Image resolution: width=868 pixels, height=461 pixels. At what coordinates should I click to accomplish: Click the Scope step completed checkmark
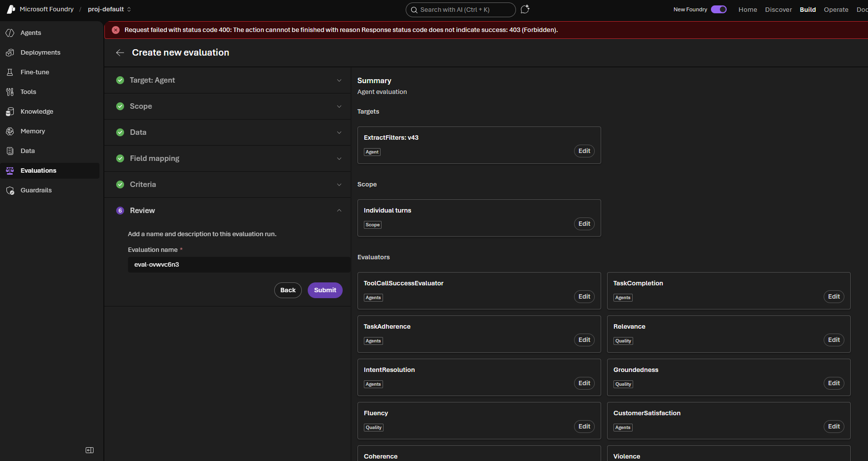(x=120, y=106)
